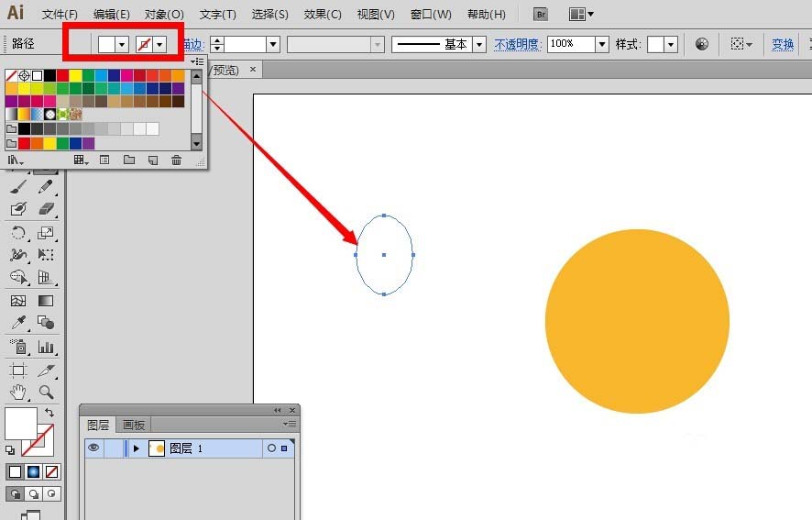Image resolution: width=812 pixels, height=520 pixels.
Task: Open the 效果(C) menu
Action: 323,15
